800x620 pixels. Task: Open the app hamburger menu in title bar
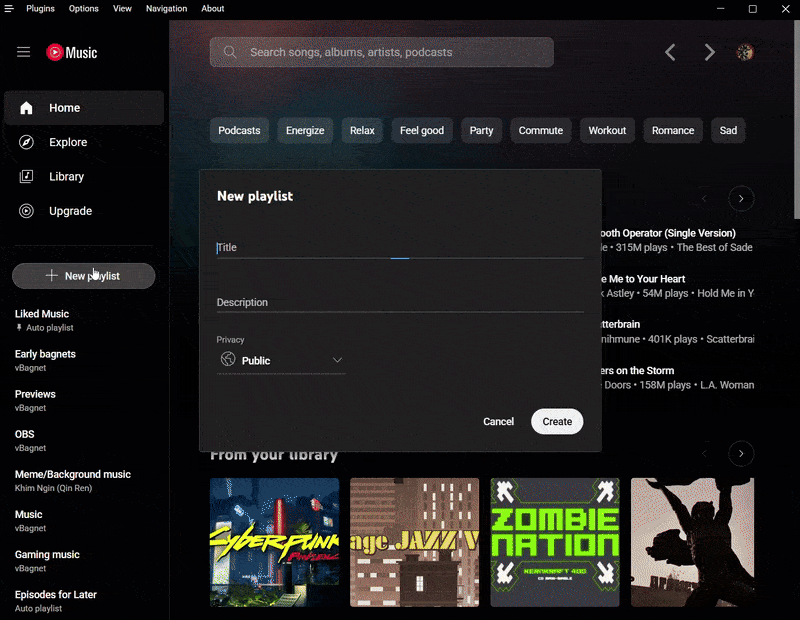tap(9, 9)
